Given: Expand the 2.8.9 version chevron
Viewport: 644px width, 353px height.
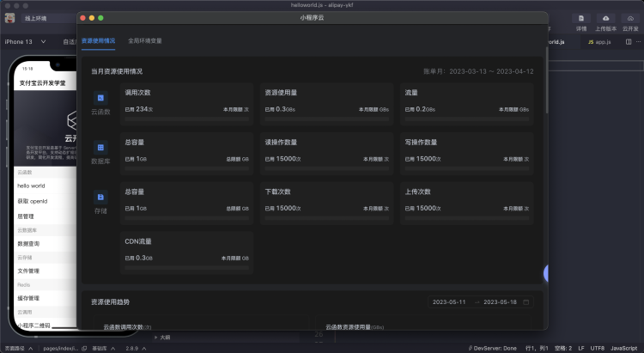Looking at the screenshot, I should pyautogui.click(x=143, y=349).
